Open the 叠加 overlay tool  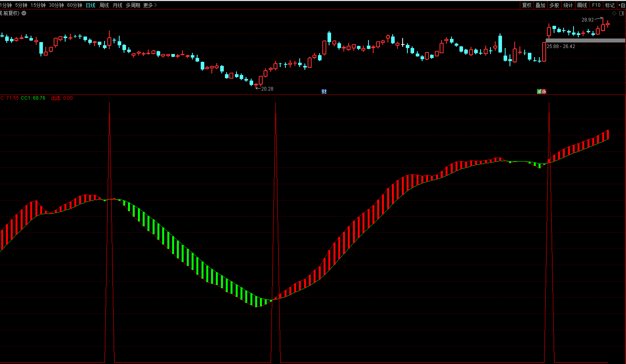pos(540,5)
